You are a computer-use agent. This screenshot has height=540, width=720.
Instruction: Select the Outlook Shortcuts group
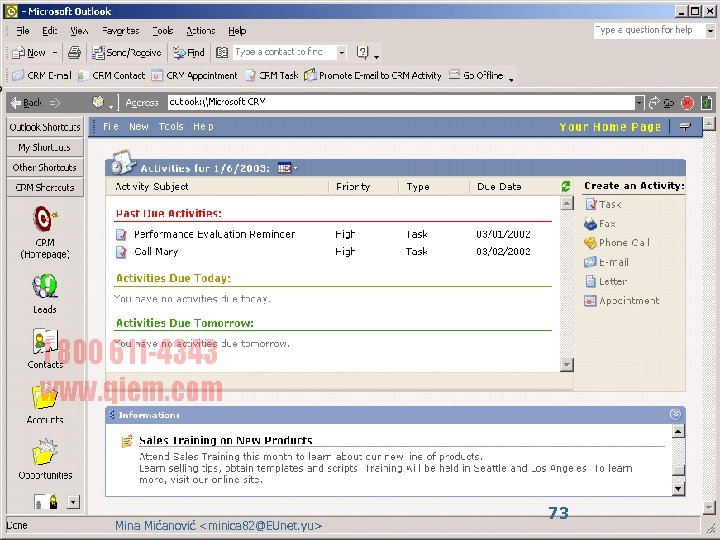point(45,127)
